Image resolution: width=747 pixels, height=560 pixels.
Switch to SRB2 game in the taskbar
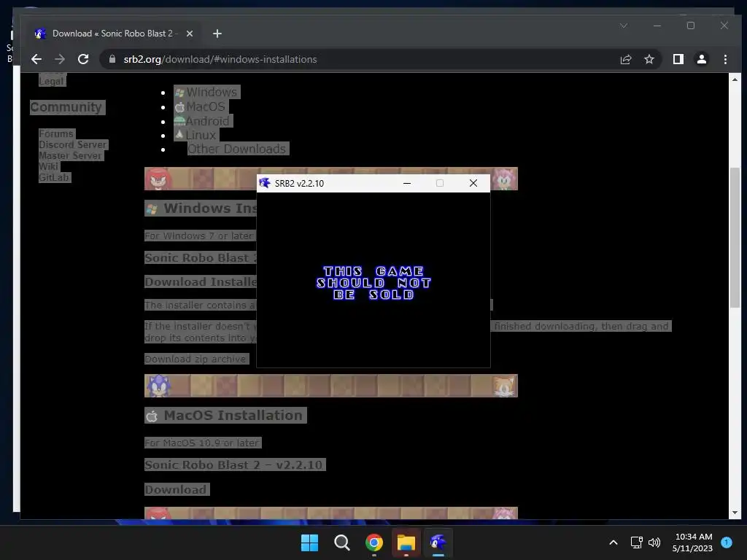pyautogui.click(x=438, y=542)
